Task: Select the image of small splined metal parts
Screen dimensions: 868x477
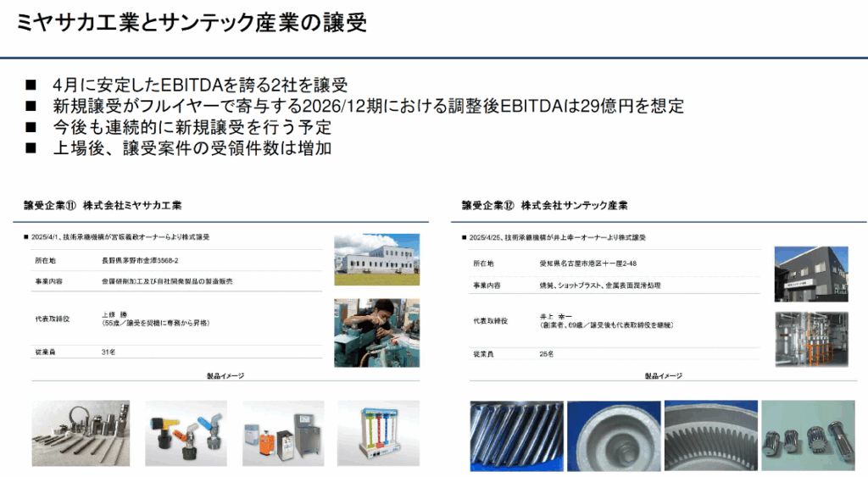Action: click(808, 436)
